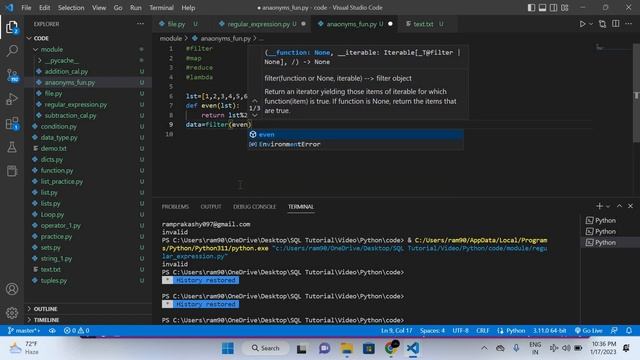Show the Debug Console tab
Image resolution: width=640 pixels, height=360 pixels.
pyautogui.click(x=254, y=207)
